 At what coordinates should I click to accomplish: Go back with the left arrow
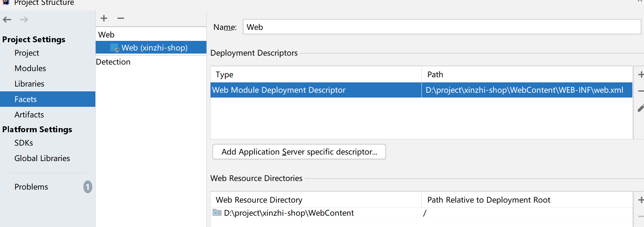[7, 20]
